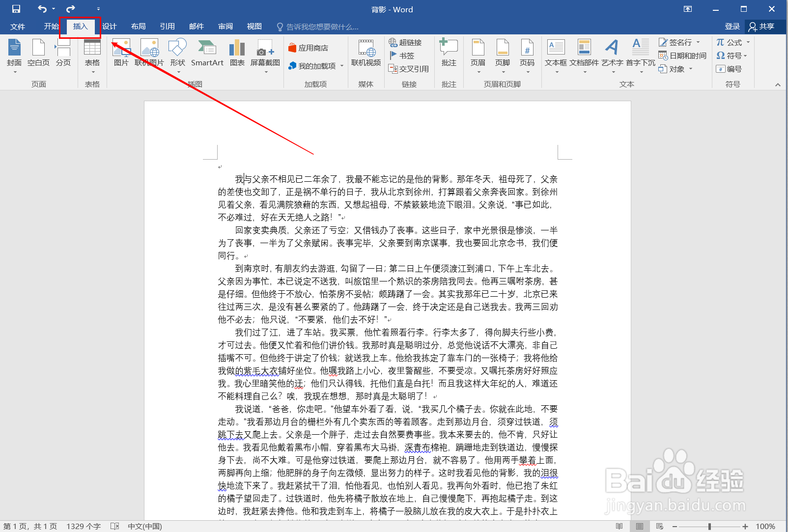The height and width of the screenshot is (532, 788).
Task: Expand signature line (签名行) dropdown
Action: (698, 42)
